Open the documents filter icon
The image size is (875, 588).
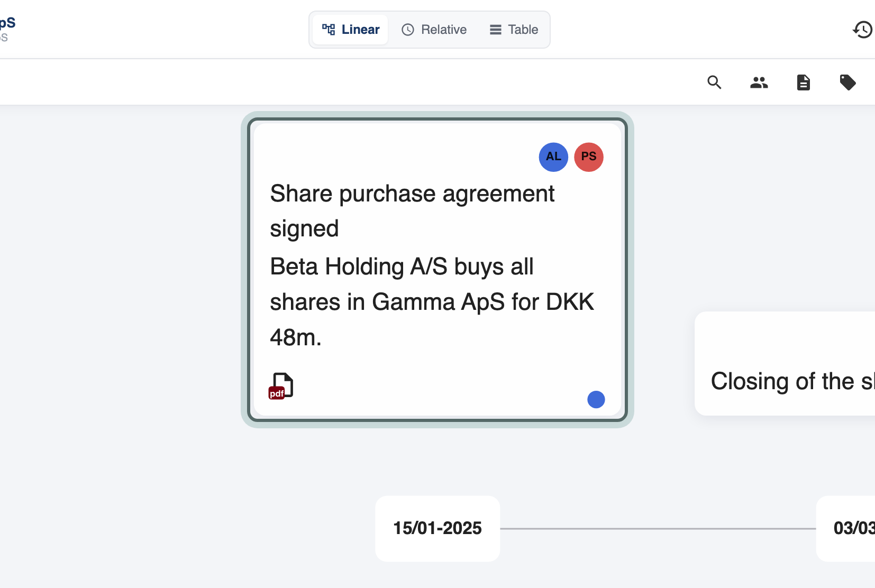coord(803,82)
